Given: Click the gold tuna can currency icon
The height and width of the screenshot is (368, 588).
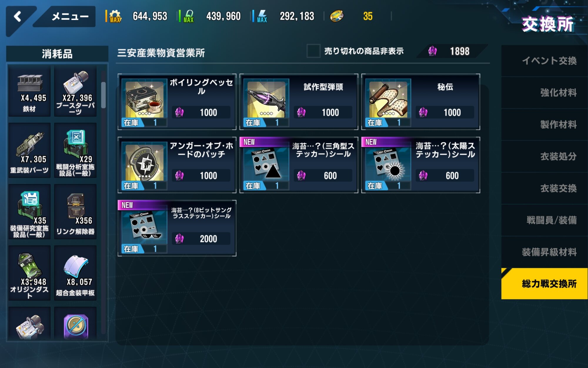Looking at the screenshot, I should tap(337, 16).
